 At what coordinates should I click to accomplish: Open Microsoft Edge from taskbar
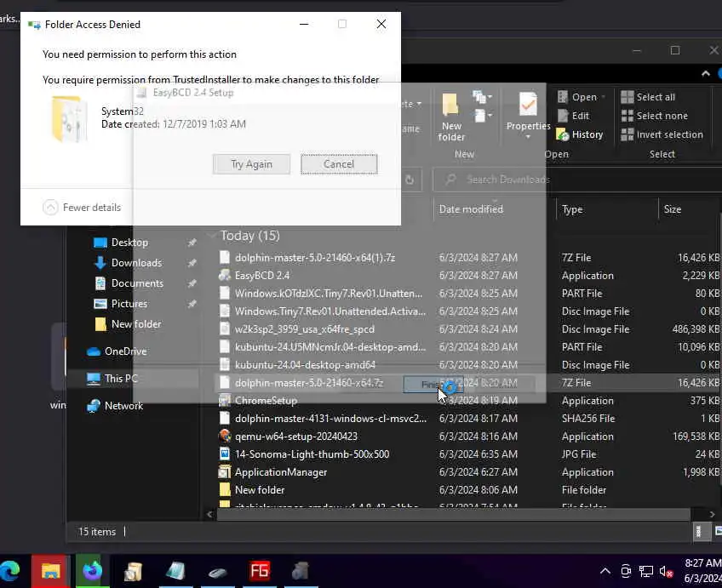pos(10,571)
